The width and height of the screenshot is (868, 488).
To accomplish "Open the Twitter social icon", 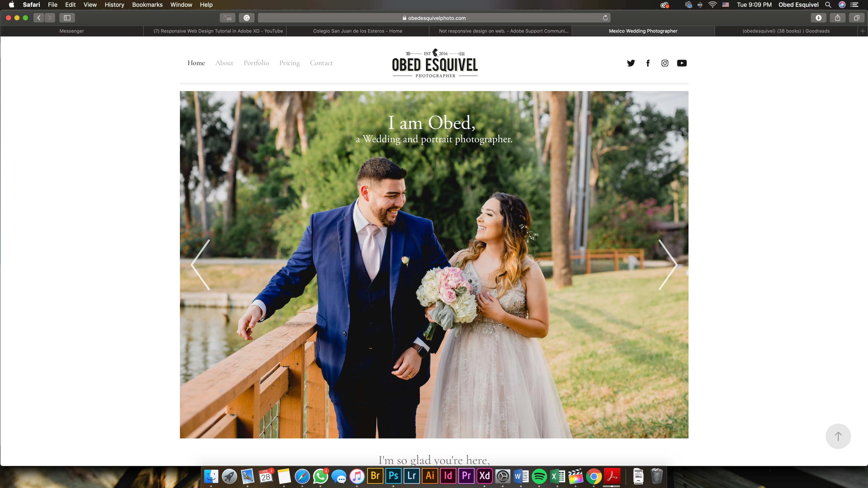I will coord(631,63).
